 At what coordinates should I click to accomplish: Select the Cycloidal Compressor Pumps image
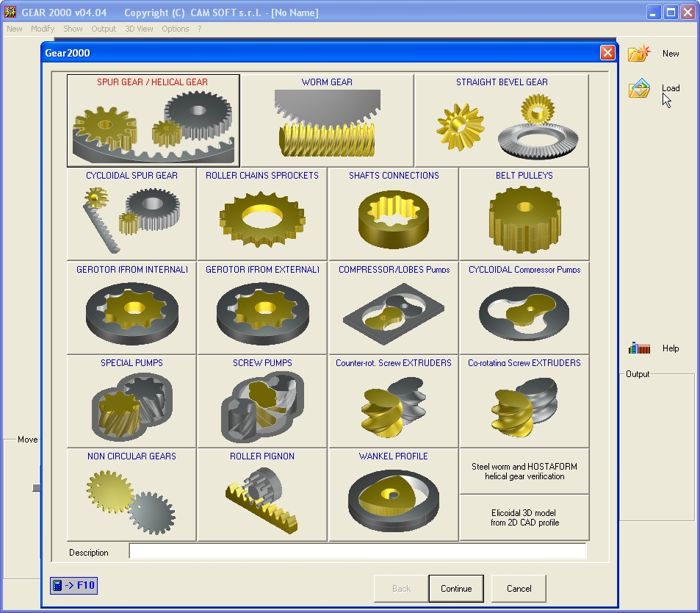pos(524,308)
